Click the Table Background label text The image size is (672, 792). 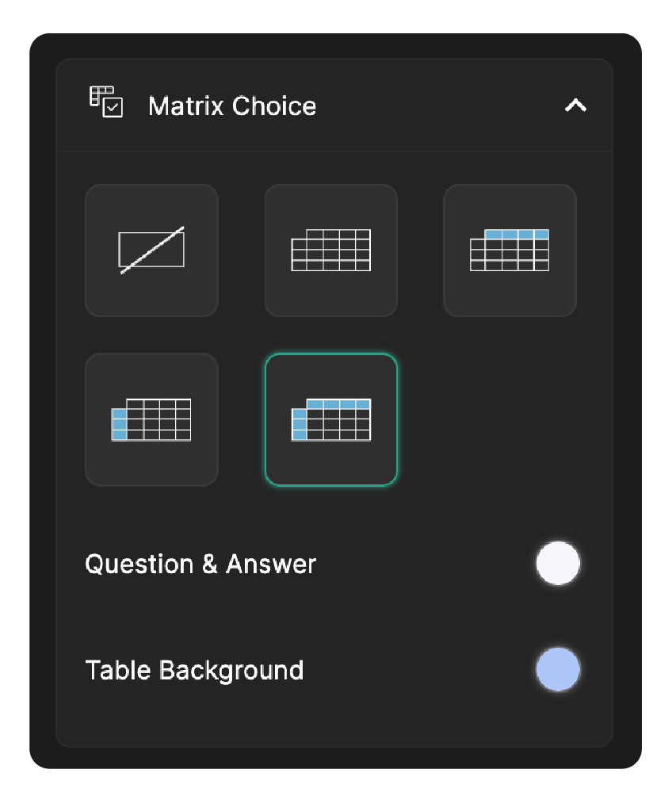[x=194, y=669]
